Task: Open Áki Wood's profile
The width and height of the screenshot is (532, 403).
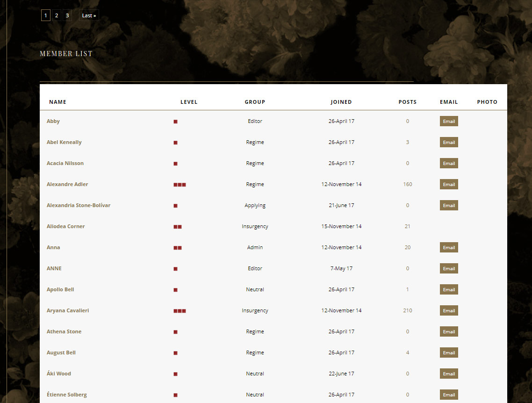Action: pos(59,374)
